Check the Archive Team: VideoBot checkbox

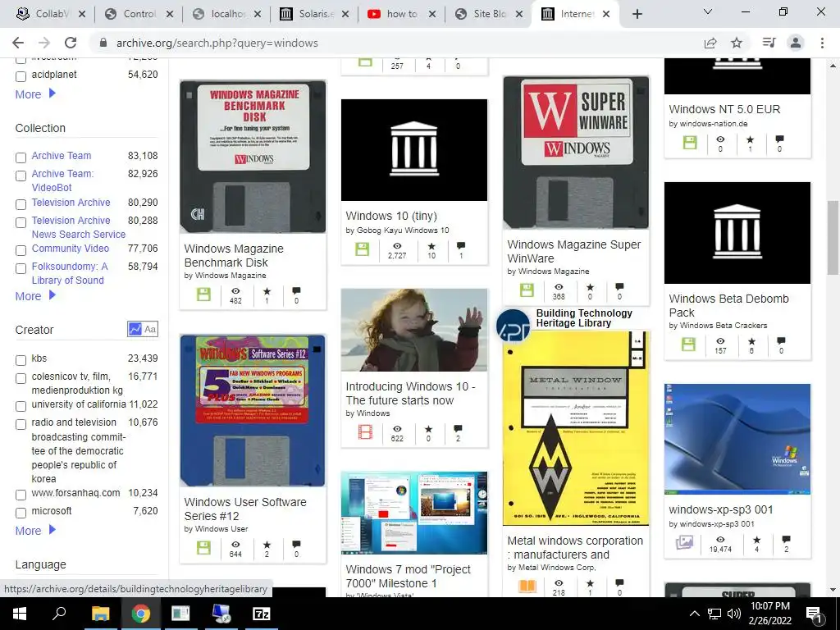(21, 176)
